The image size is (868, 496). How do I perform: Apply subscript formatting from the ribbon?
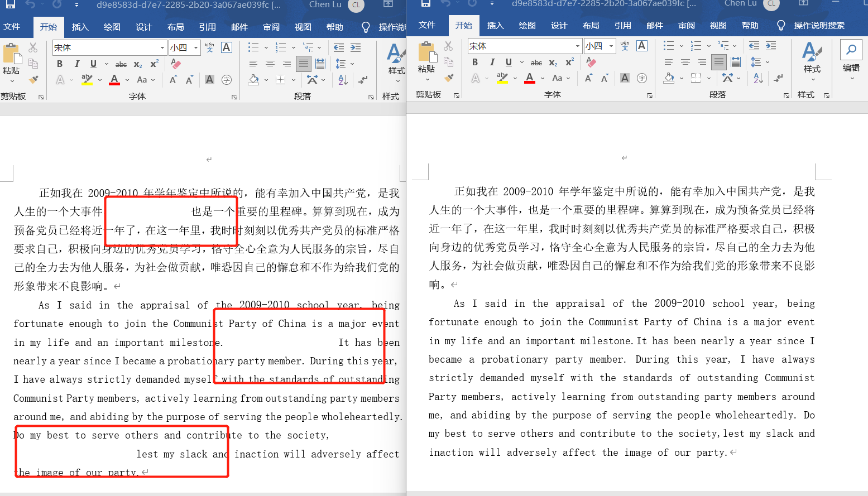coord(137,64)
